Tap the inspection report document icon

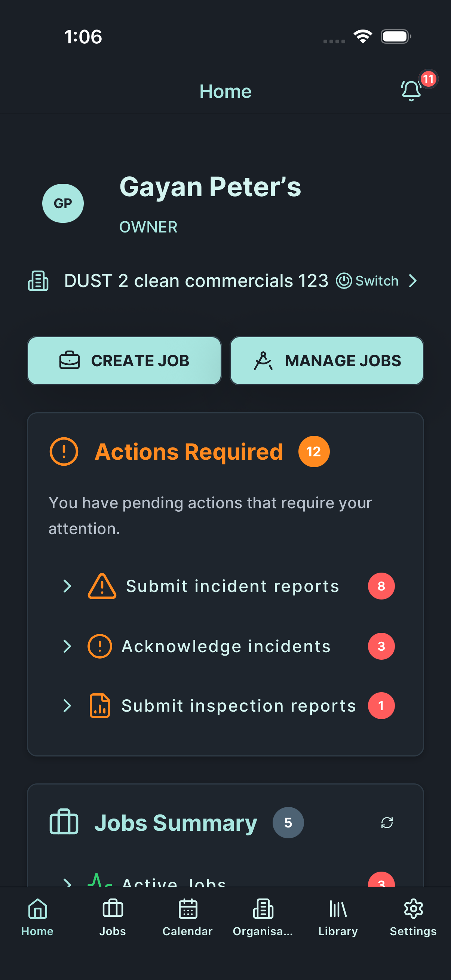[x=101, y=706]
